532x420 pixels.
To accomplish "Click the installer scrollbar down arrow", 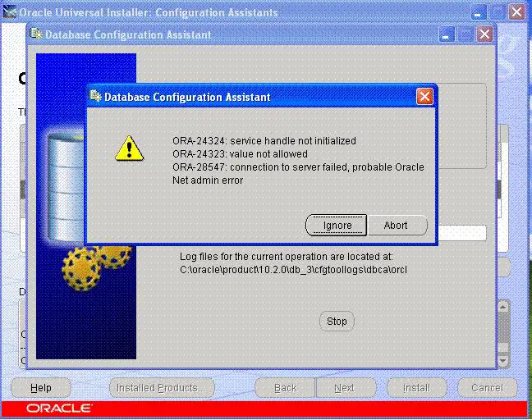I will pyautogui.click(x=503, y=360).
